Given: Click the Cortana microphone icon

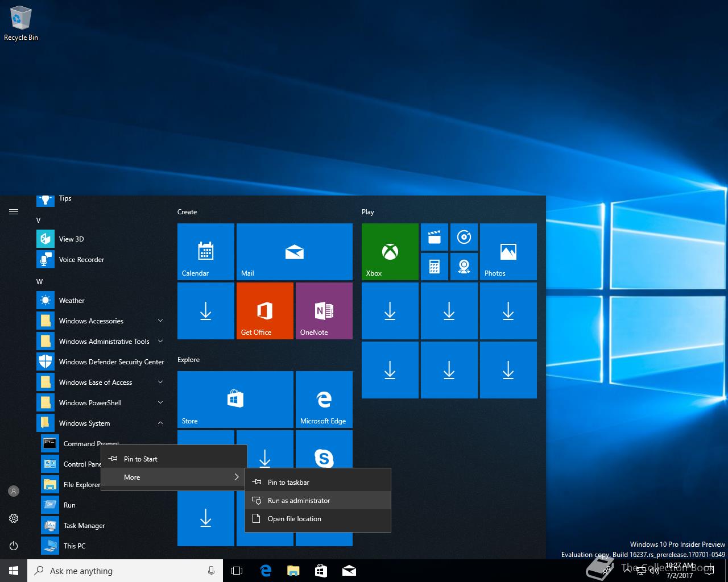Looking at the screenshot, I should coord(211,571).
